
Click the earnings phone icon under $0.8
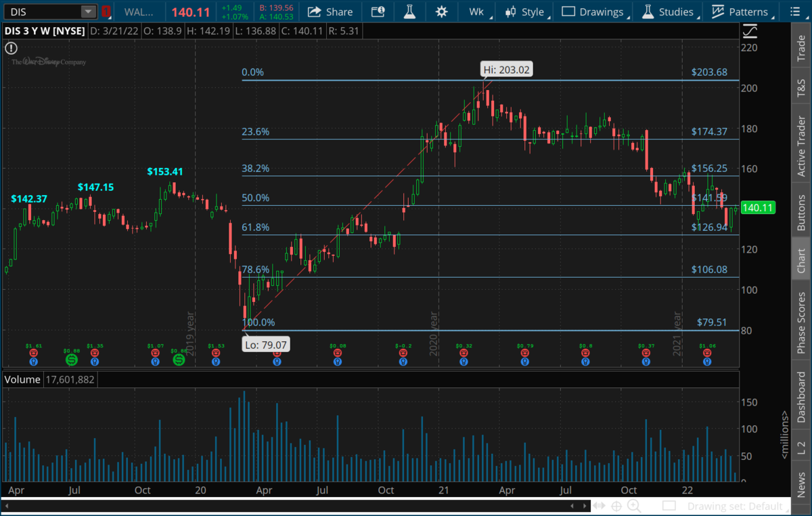tap(585, 353)
